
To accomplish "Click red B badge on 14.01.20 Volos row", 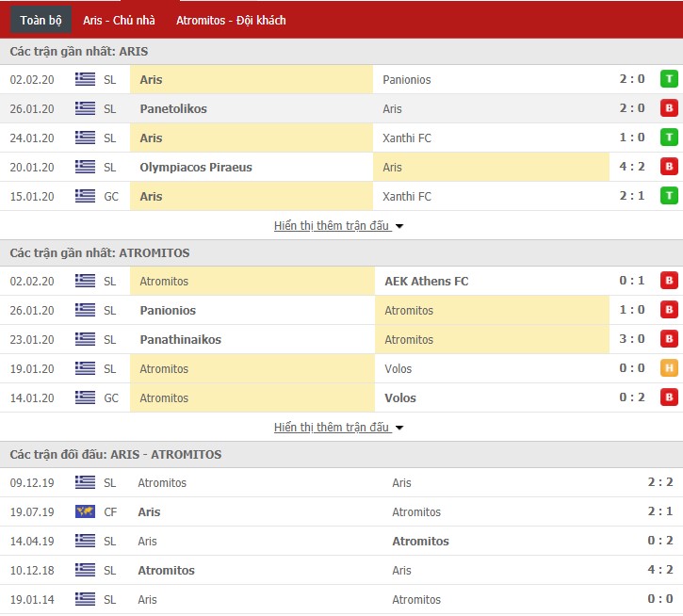I will click(x=669, y=397).
